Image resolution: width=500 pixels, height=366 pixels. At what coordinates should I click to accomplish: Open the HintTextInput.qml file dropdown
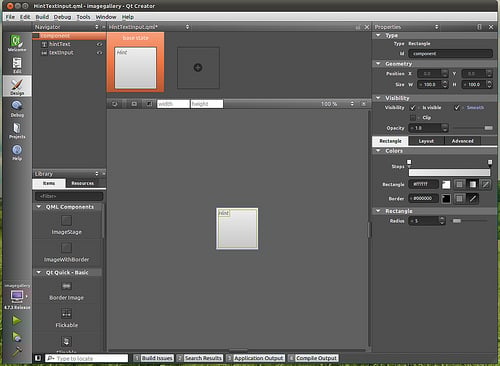[187, 27]
